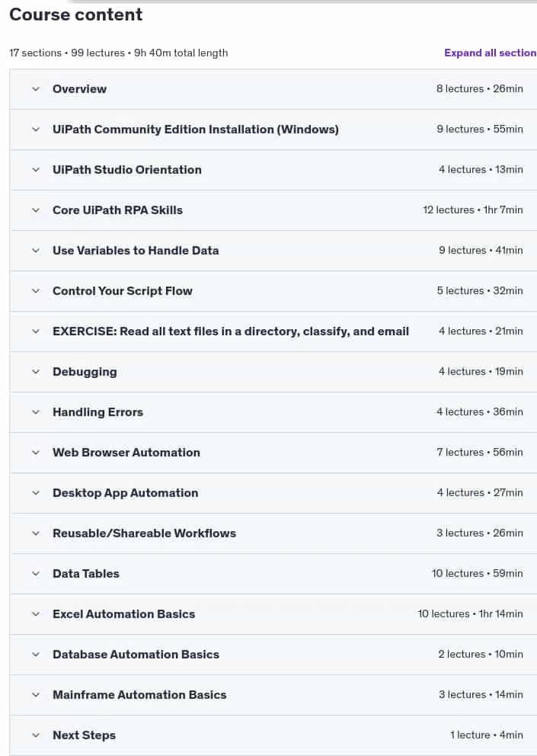Screen dimensions: 537x756
Task: Click chevron next to Use Variables to Handle Data
Action: (x=36, y=250)
